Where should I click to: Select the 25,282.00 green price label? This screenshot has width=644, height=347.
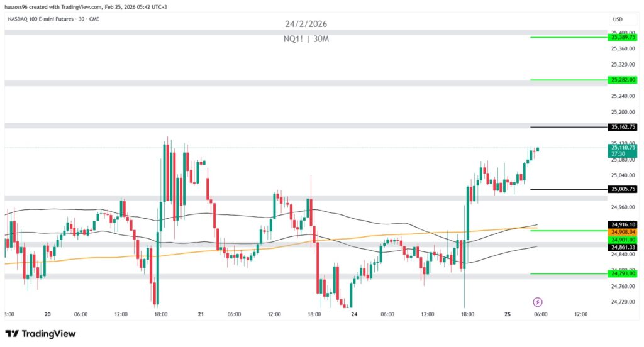point(623,80)
